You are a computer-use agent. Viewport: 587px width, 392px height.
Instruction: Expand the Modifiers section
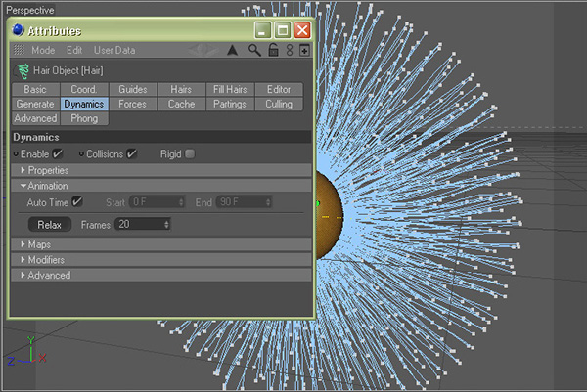tap(161, 260)
